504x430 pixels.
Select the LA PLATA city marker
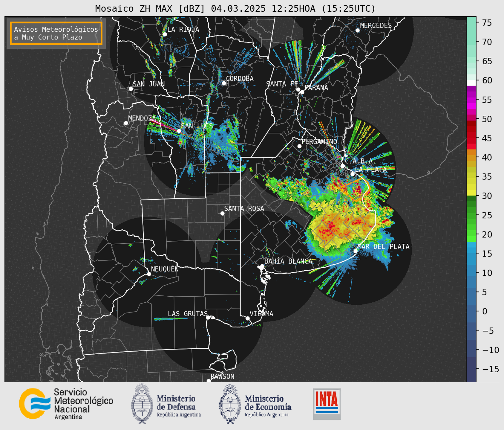tap(353, 174)
